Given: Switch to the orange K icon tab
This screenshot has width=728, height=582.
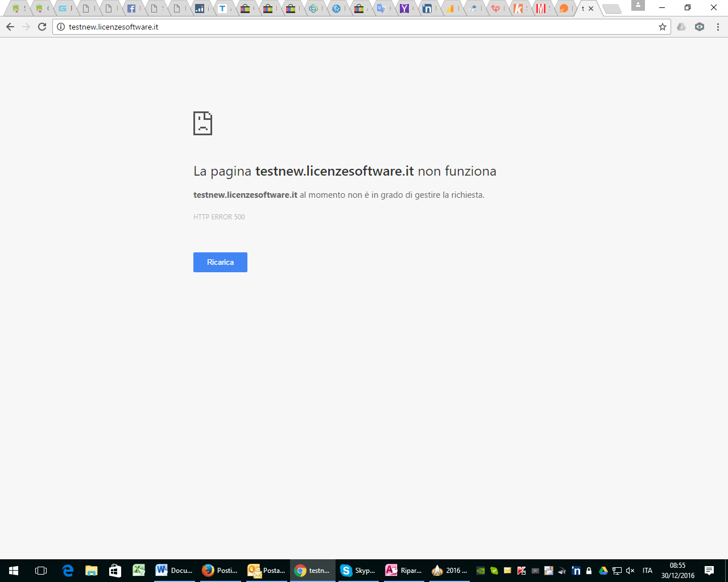Looking at the screenshot, I should [518, 9].
